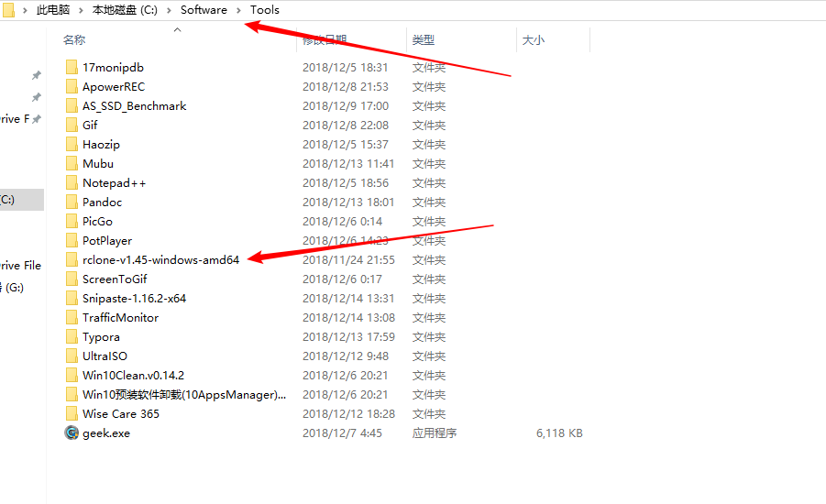Click the Notepad++ folder icon
826x504 pixels.
click(72, 182)
